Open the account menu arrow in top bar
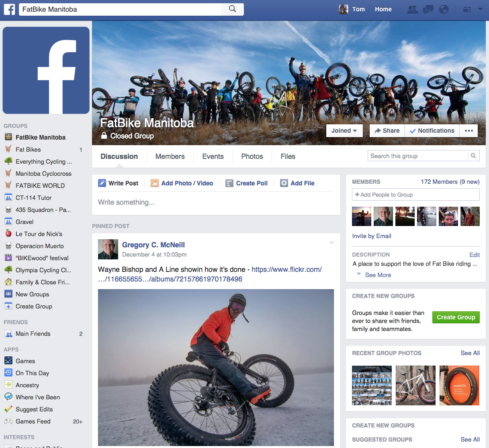 point(480,9)
